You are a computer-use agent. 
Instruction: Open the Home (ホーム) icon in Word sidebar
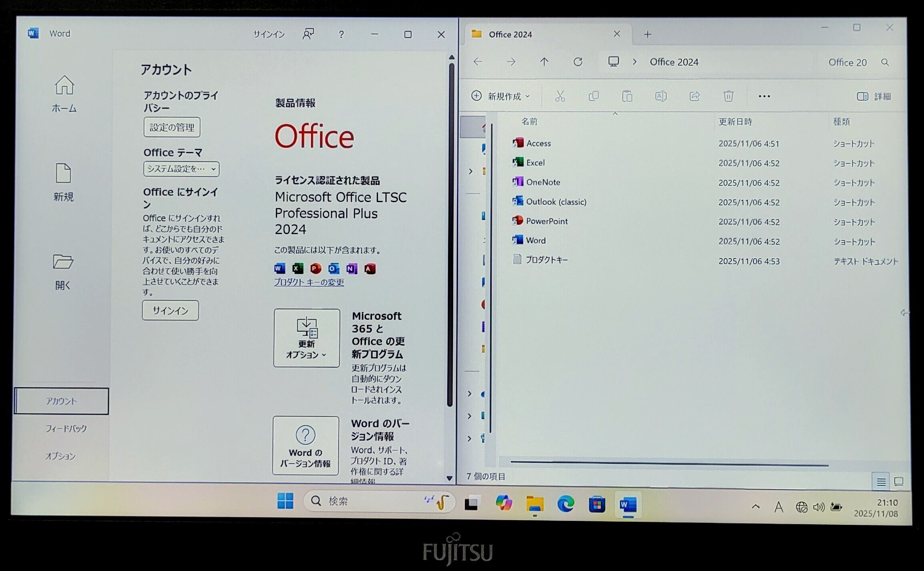[64, 85]
